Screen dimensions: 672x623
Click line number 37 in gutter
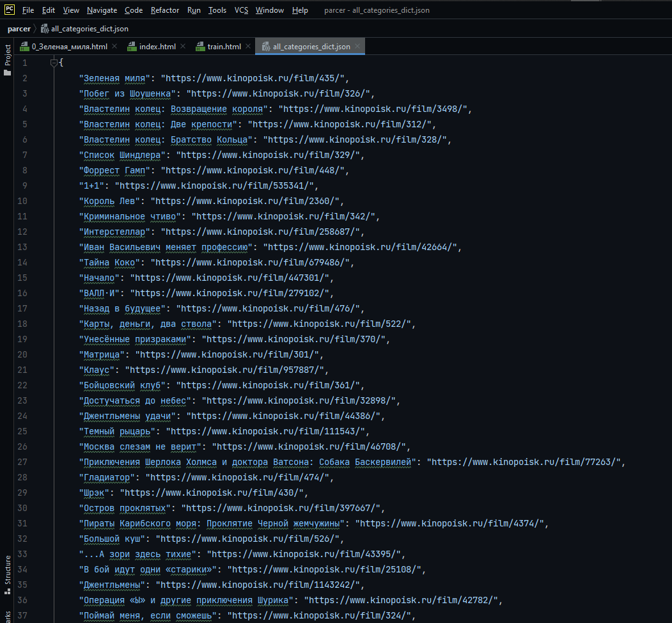(x=22, y=616)
